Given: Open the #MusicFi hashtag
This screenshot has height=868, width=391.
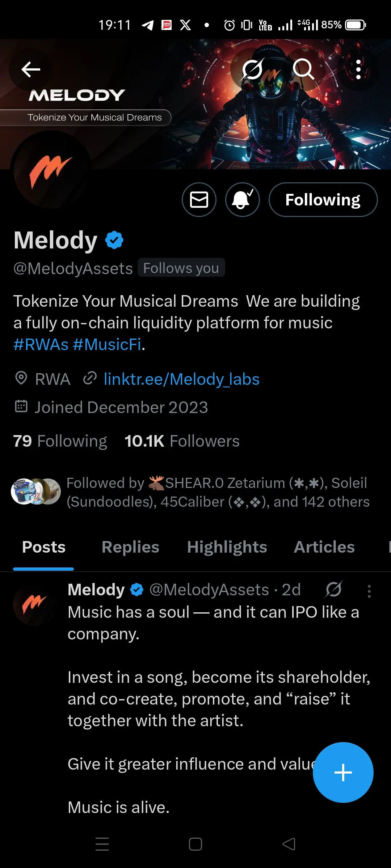Looking at the screenshot, I should tap(107, 344).
